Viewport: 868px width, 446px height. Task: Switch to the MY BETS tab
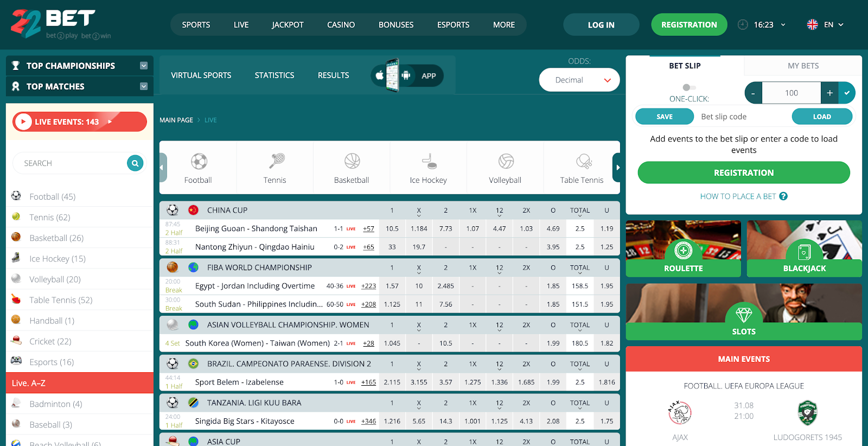click(803, 66)
